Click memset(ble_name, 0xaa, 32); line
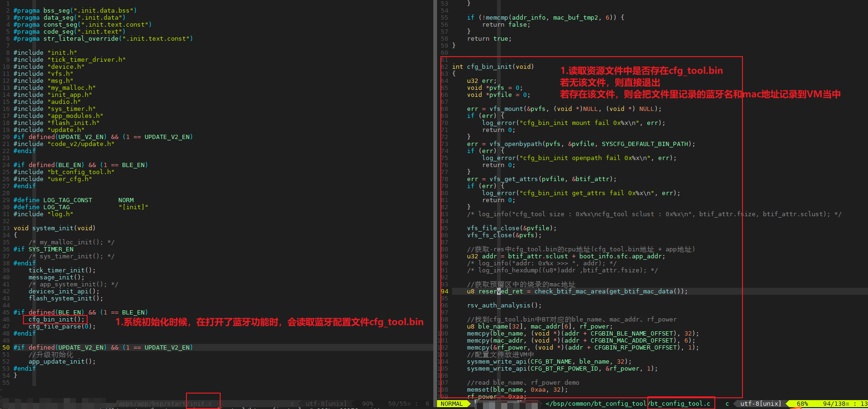 click(517, 389)
